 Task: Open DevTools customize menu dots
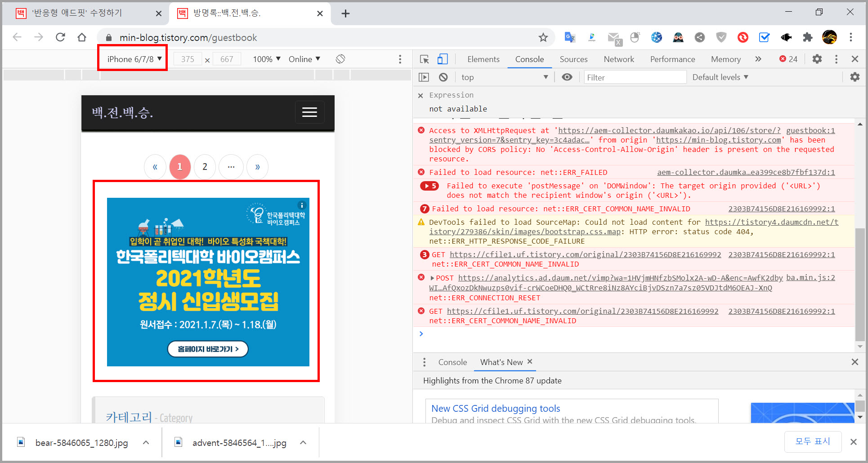(x=836, y=59)
